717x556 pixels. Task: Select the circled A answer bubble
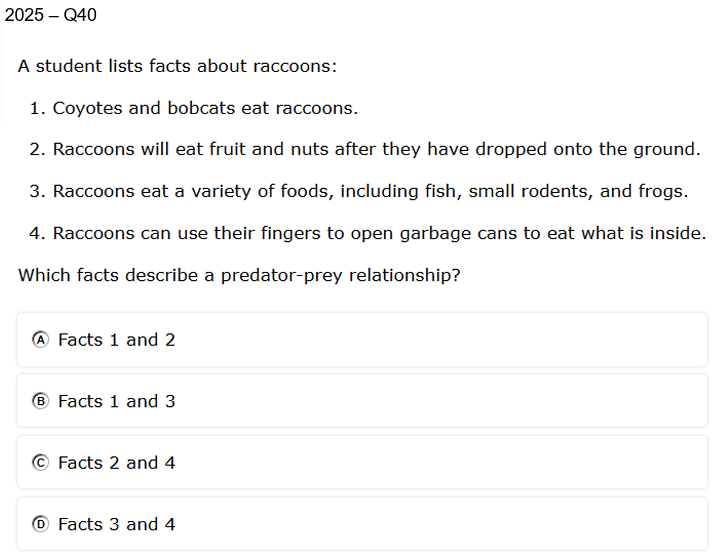(x=40, y=340)
